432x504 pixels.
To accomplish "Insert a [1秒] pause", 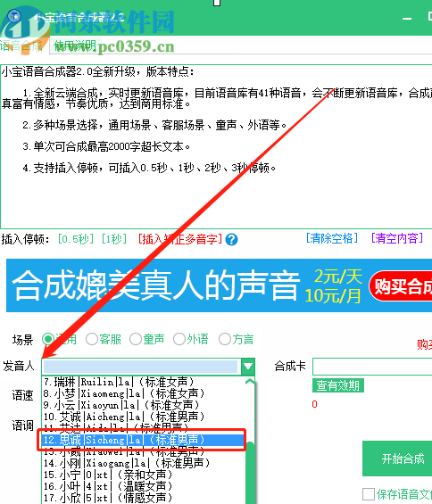I will [114, 239].
